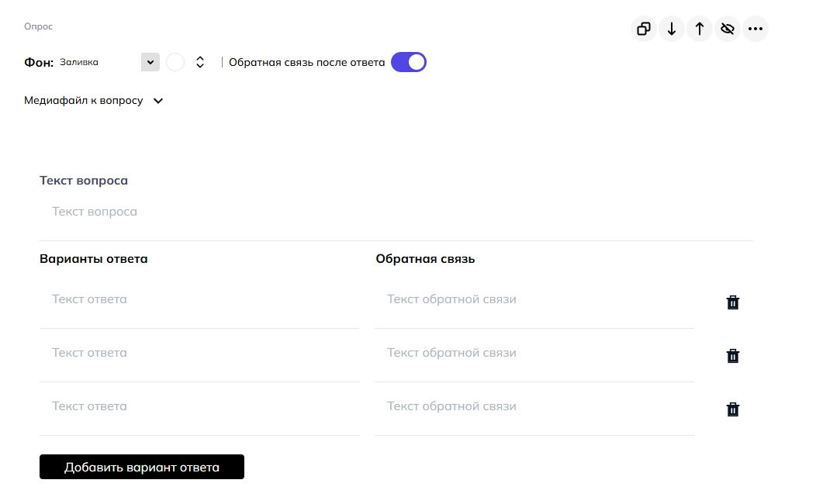Delete the second answer option row
The image size is (816, 504).
pyautogui.click(x=733, y=356)
